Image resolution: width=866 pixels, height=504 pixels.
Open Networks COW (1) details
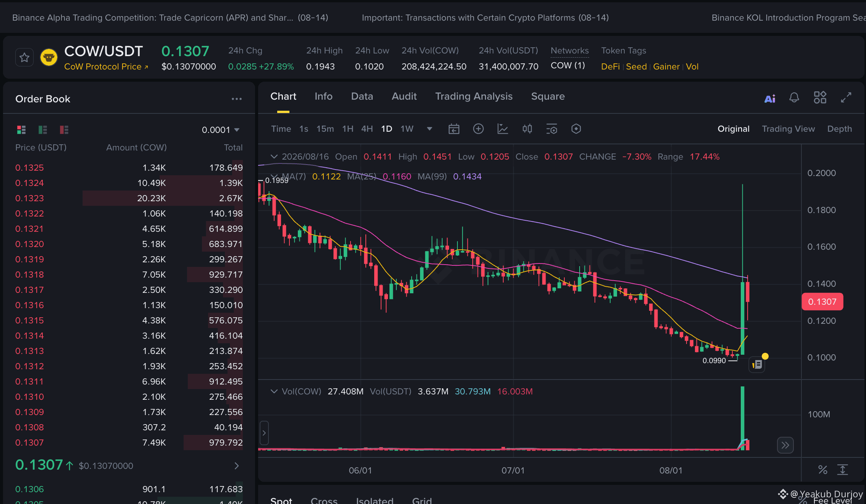[x=568, y=66]
